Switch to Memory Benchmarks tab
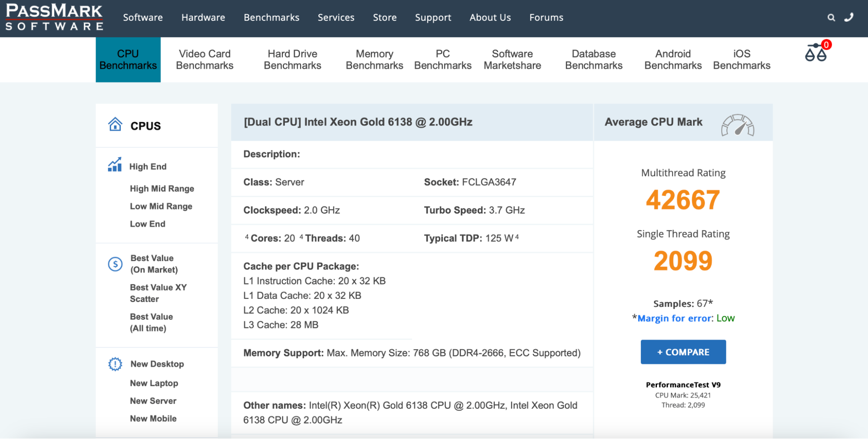Viewport: 868px width, 439px height. pos(374,59)
